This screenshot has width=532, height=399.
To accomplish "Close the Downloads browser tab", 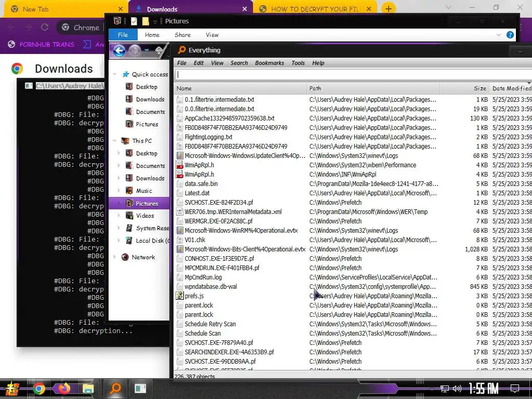I will click(x=245, y=9).
